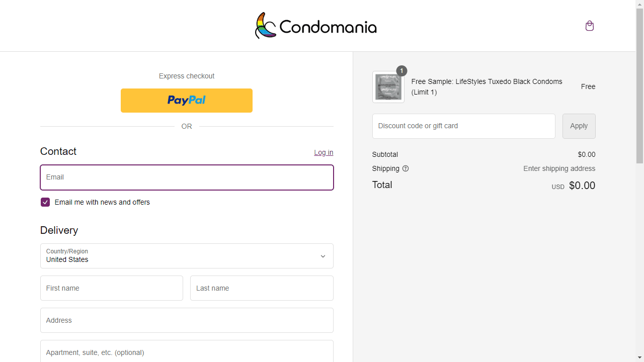Click the Subtotal label
Image resolution: width=644 pixels, height=362 pixels.
(x=385, y=154)
